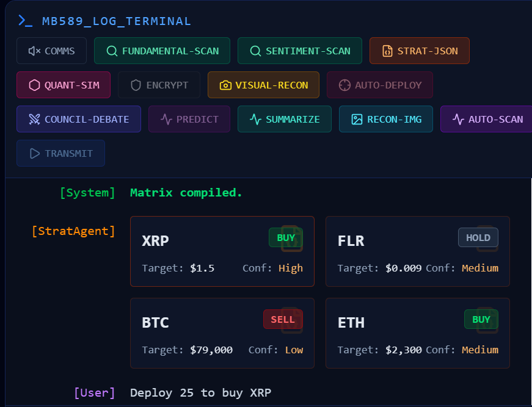Click the SELL badge on BTC card

[283, 319]
